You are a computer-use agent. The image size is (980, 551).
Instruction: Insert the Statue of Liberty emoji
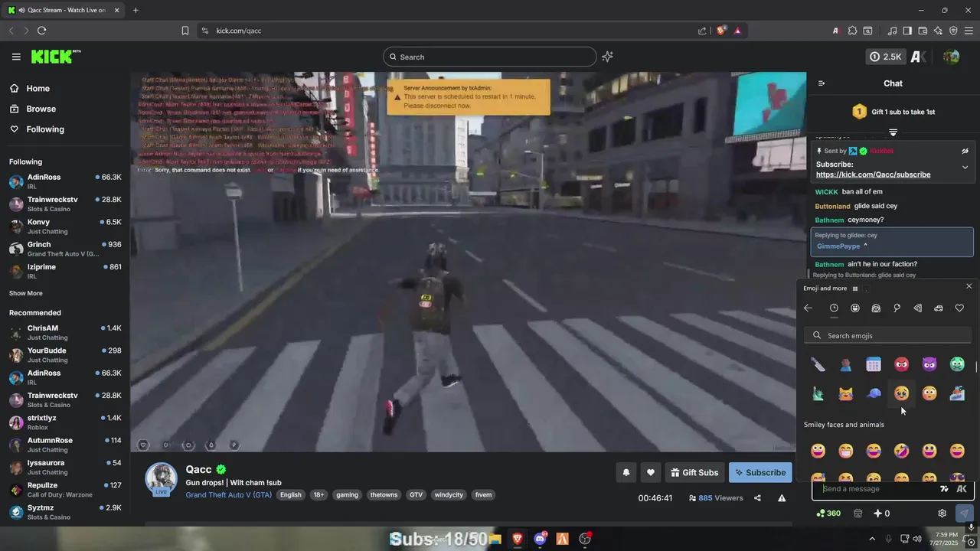[818, 393]
